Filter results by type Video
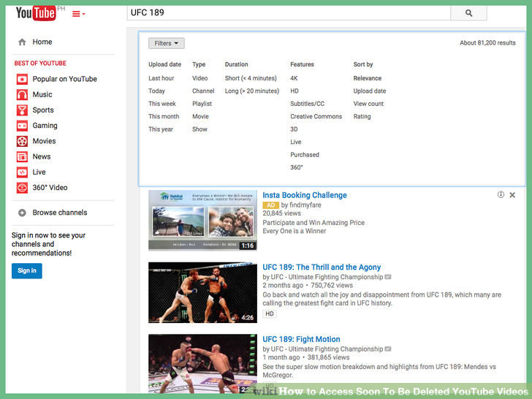 coord(199,78)
